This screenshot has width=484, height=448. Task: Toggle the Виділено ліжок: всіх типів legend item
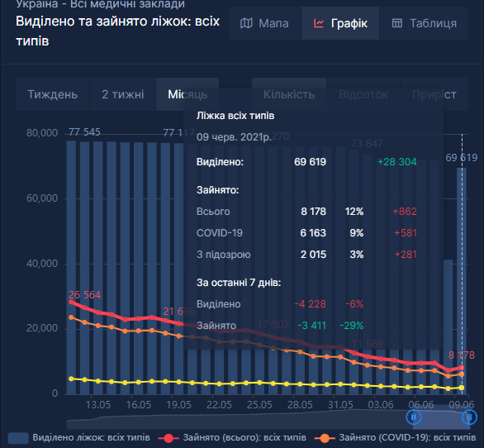click(79, 438)
